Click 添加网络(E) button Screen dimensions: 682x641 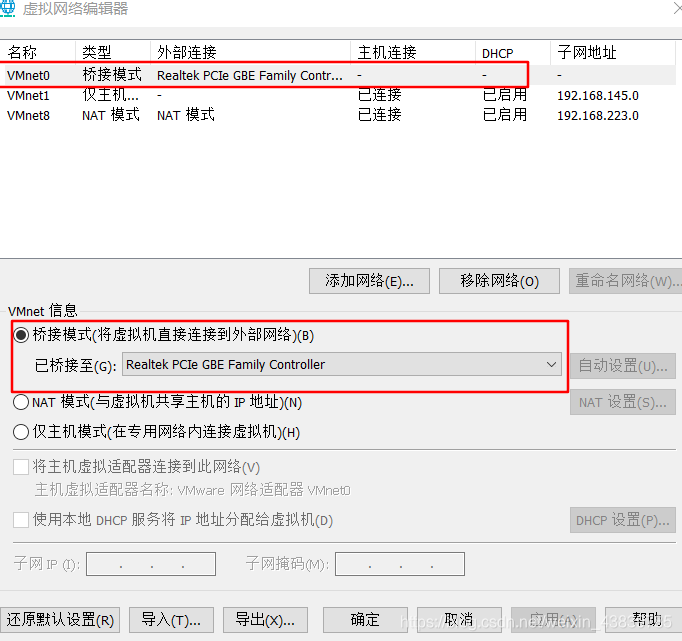369,281
